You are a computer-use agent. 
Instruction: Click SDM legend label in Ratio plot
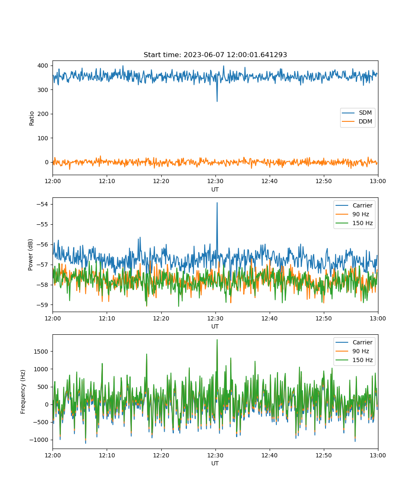point(365,113)
